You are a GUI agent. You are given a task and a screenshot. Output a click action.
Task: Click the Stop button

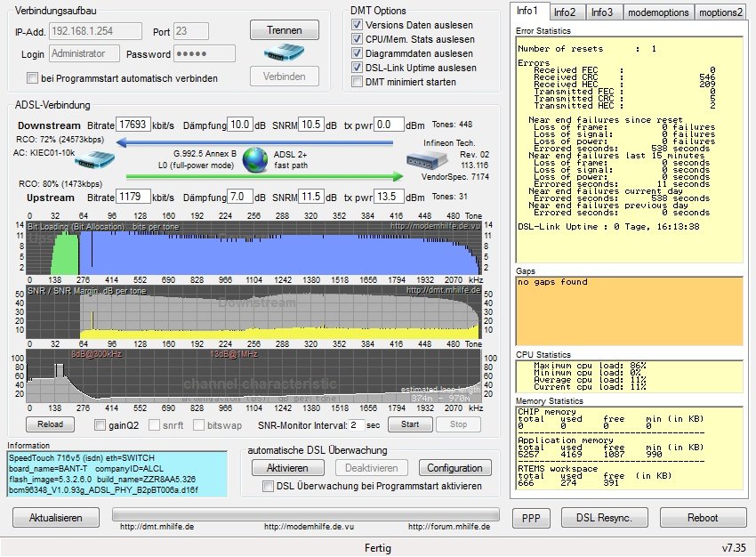[459, 424]
